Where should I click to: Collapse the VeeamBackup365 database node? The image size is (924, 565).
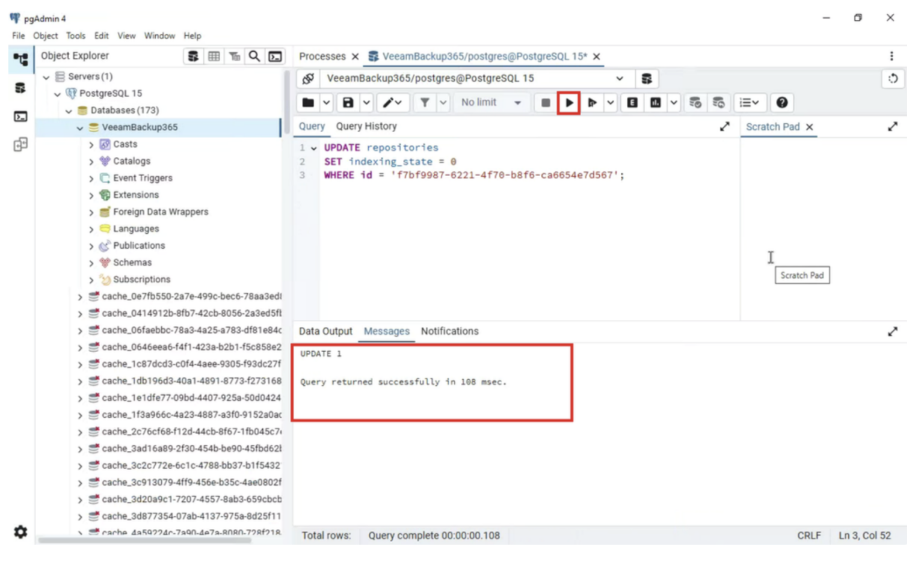tap(79, 127)
